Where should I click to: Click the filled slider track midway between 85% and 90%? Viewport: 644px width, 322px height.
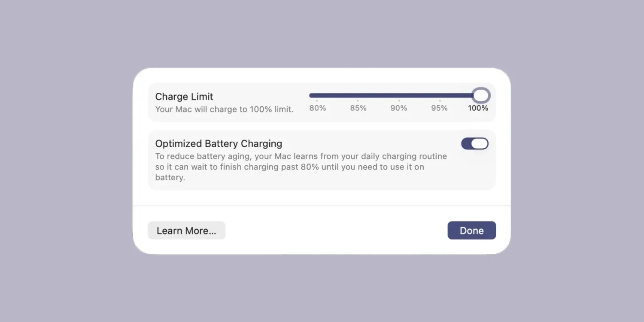[378, 95]
